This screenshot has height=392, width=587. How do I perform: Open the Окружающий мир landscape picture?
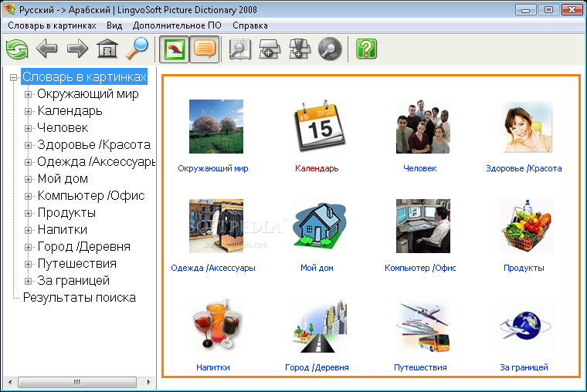(x=216, y=127)
